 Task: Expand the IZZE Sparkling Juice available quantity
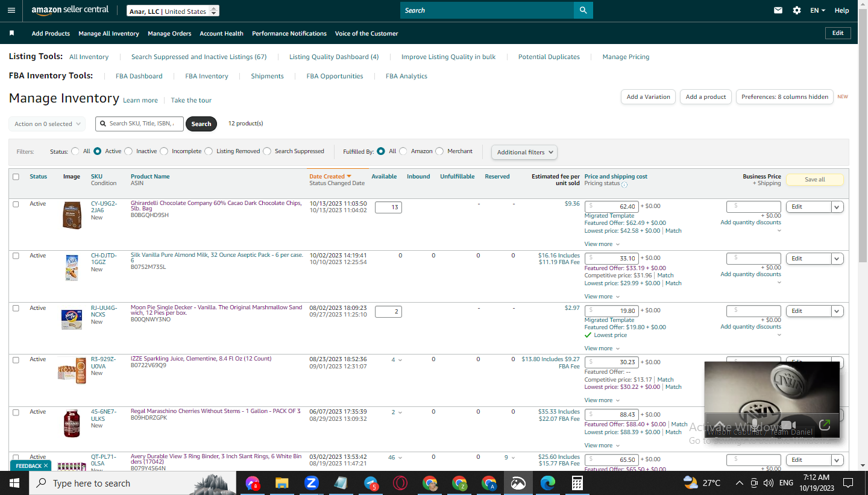tap(397, 360)
